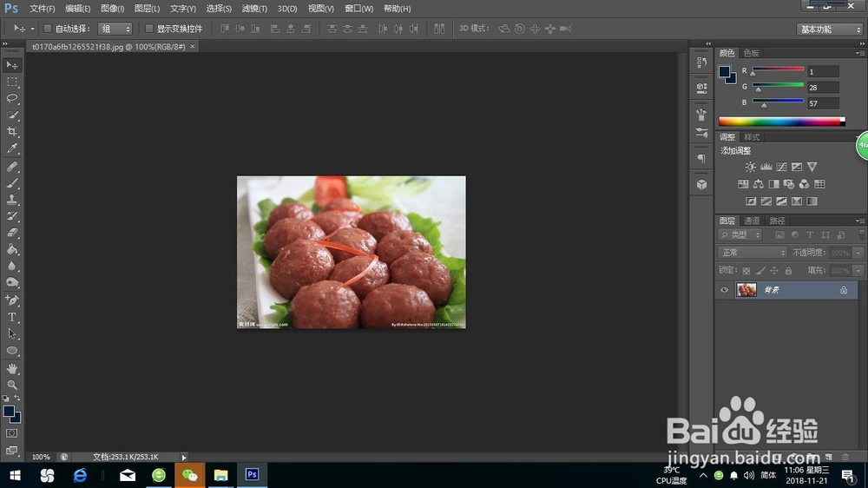Select the Eyedropper tool
Image resolution: width=868 pixels, height=488 pixels.
coord(11,148)
